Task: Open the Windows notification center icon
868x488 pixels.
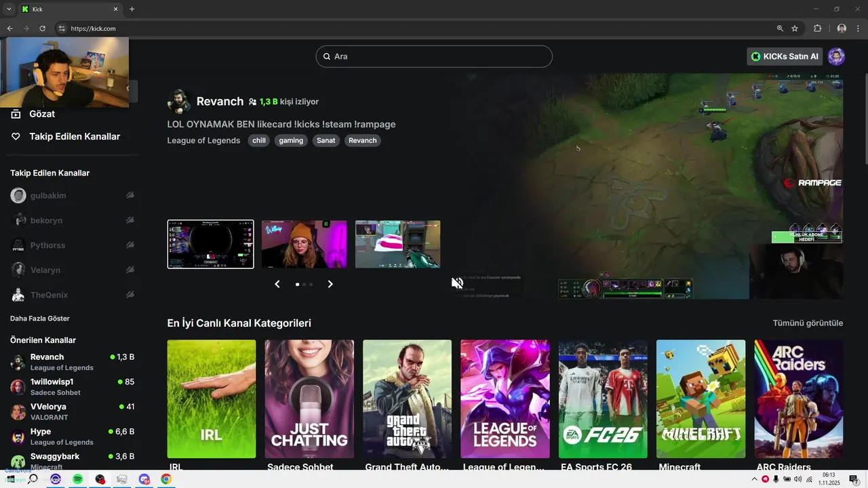Action: (854, 479)
